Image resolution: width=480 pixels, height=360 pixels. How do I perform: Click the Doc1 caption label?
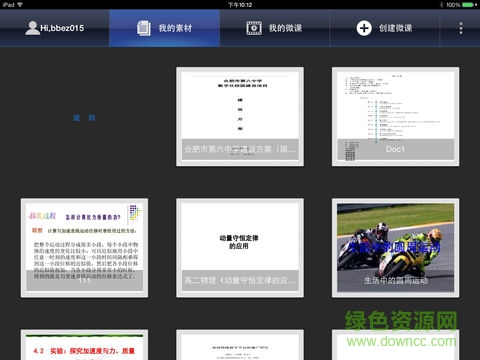[395, 149]
